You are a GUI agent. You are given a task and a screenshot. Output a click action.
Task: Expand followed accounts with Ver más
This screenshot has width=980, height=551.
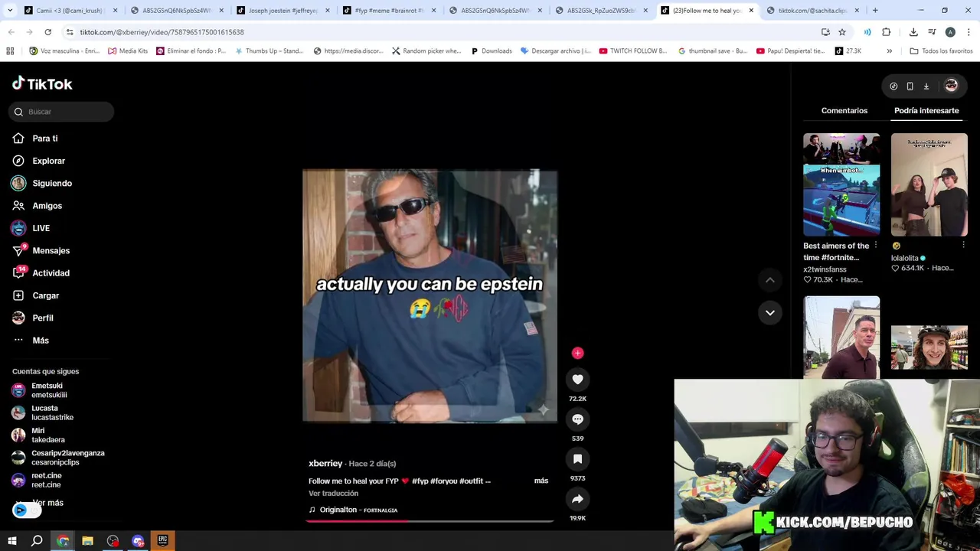coord(47,503)
